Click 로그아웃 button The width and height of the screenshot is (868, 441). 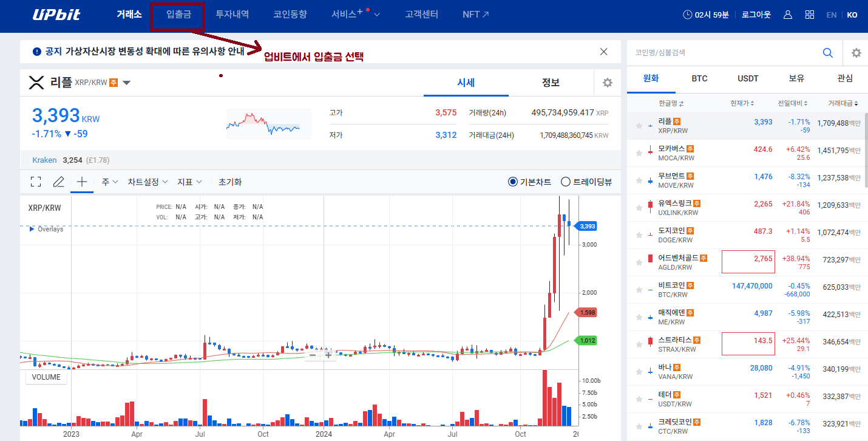click(756, 15)
